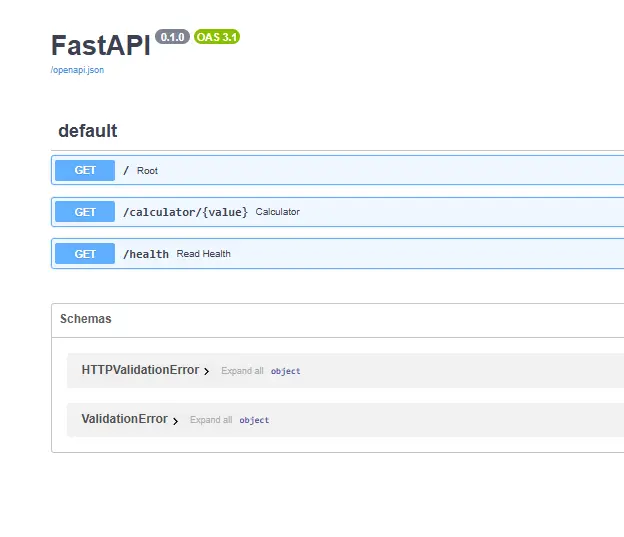Click the ValidationError schema name
This screenshot has width=624, height=537.
125,419
